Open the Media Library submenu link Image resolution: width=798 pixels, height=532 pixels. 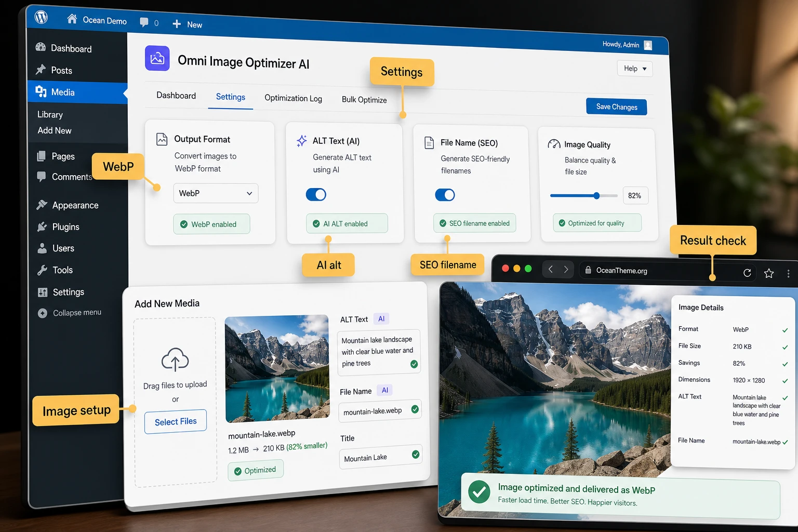(x=50, y=114)
